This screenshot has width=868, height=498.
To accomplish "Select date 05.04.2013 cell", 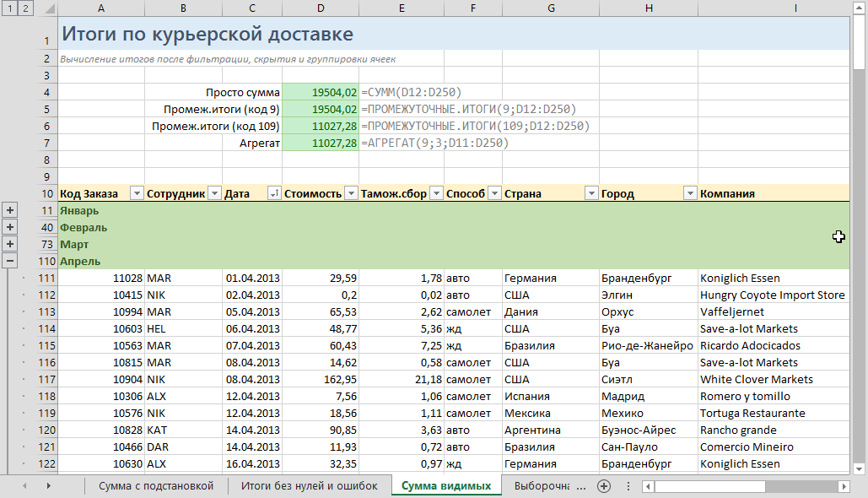I will pos(252,311).
